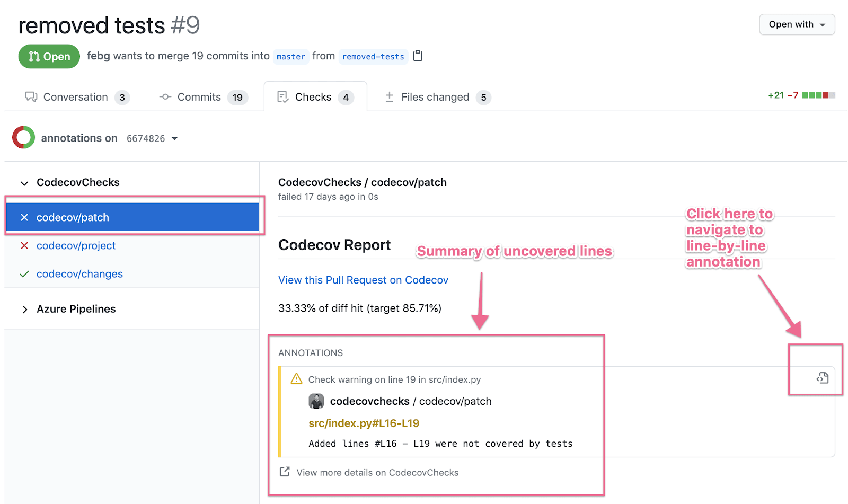The height and width of the screenshot is (504, 848).
Task: Open View this Pull Request on Codecov
Action: 363,280
